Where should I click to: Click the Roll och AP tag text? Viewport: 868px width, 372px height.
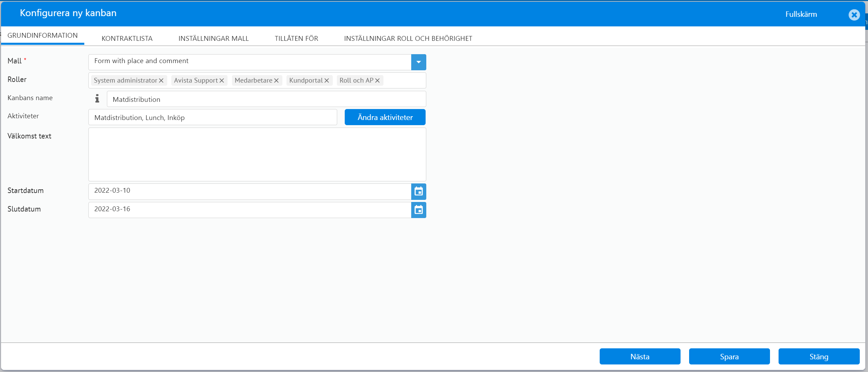[356, 81]
